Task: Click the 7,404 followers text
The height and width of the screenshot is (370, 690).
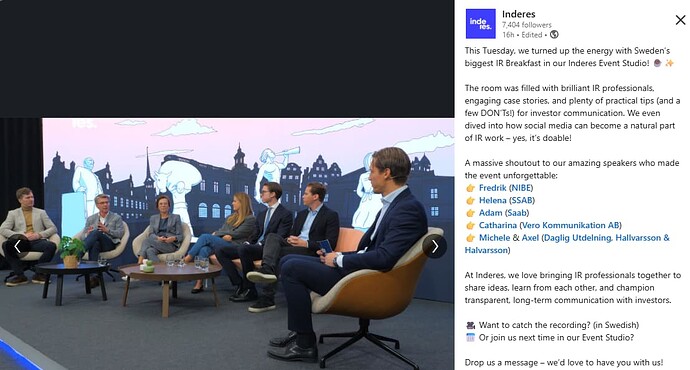Action: tap(527, 25)
